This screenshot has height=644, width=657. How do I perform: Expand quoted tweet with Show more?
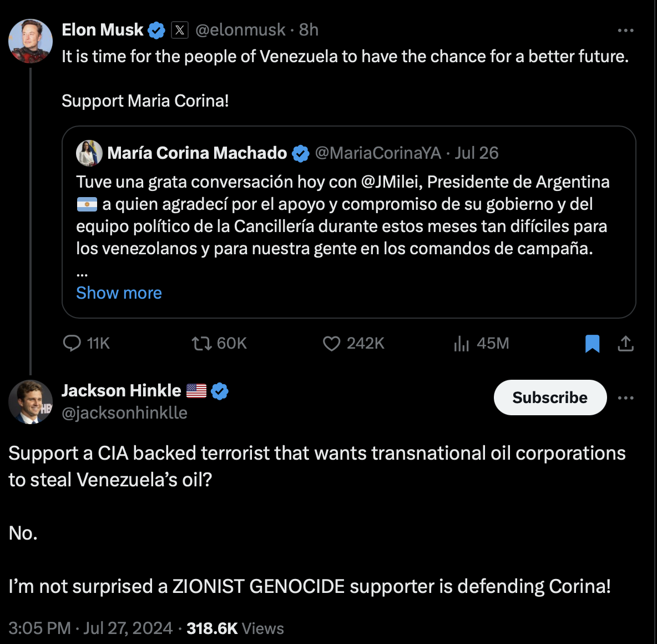click(x=119, y=293)
